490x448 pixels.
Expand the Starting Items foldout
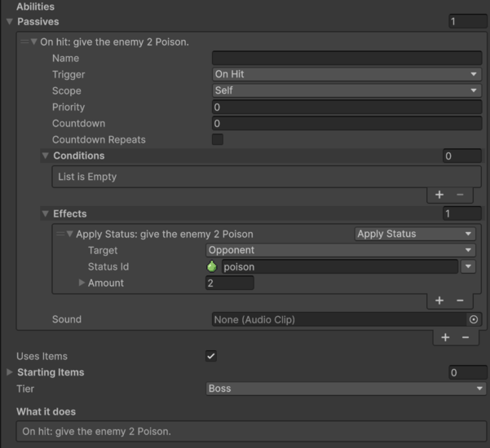tap(10, 372)
